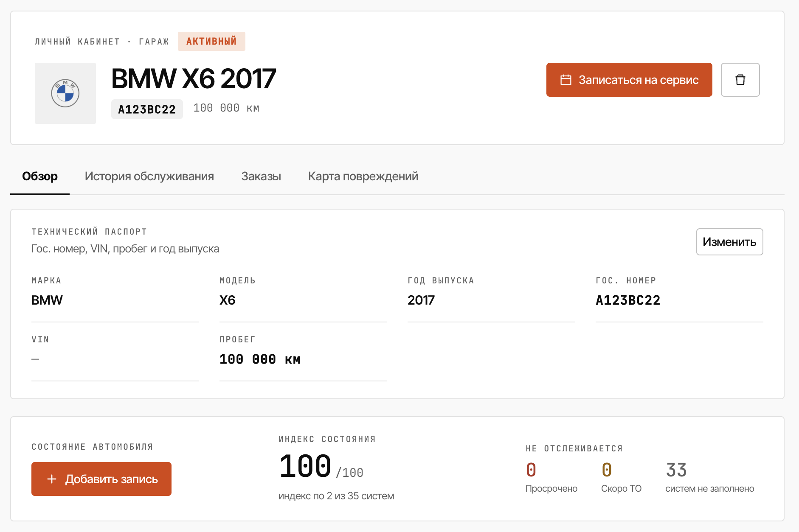Click the BMW logo thumbnail
Image resolution: width=799 pixels, height=532 pixels.
point(65,93)
